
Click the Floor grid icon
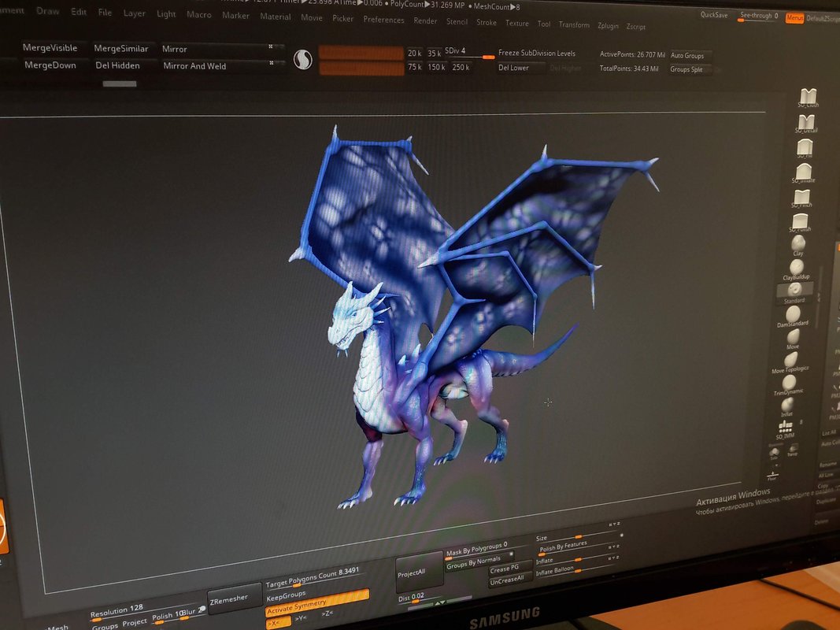(772, 476)
